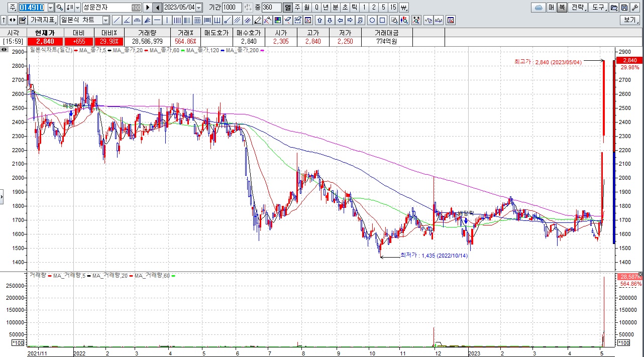The height and width of the screenshot is (357, 644).
Task: Click the forward play arrow next to the stock name
Action: (147, 8)
